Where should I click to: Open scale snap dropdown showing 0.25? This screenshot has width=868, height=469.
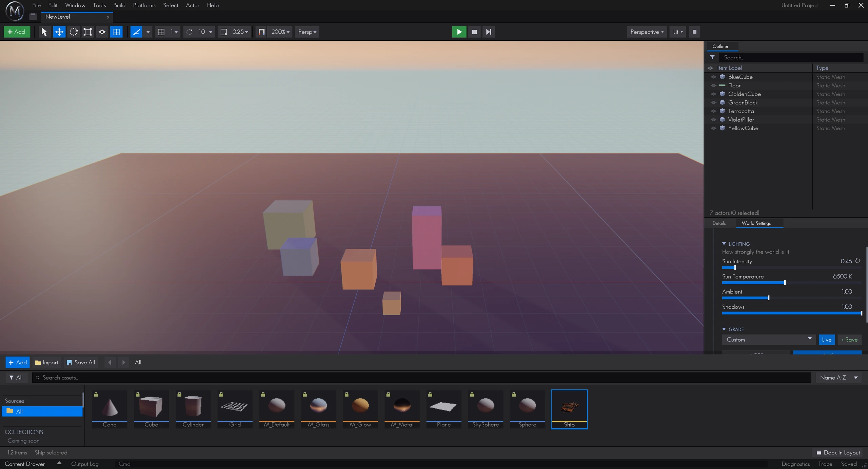240,32
